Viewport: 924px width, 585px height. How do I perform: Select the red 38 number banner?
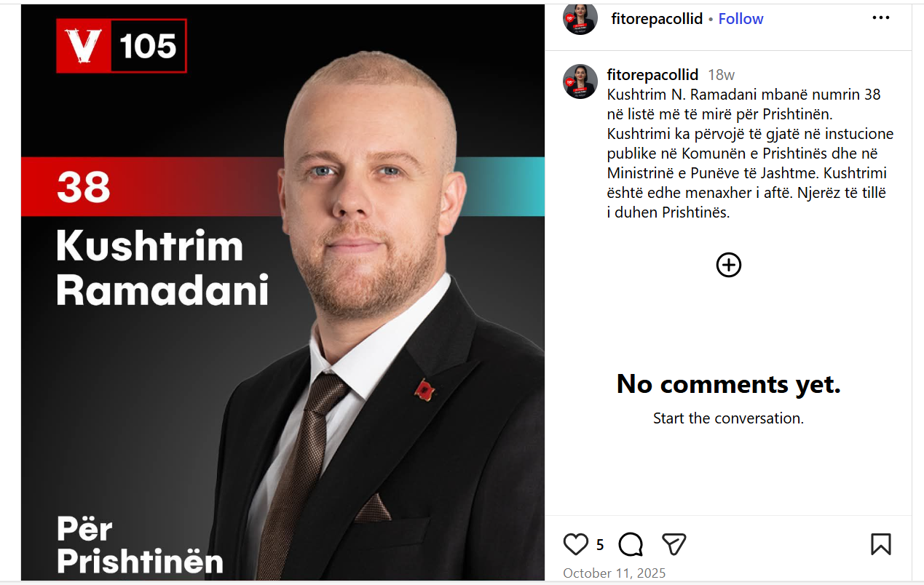(x=153, y=187)
